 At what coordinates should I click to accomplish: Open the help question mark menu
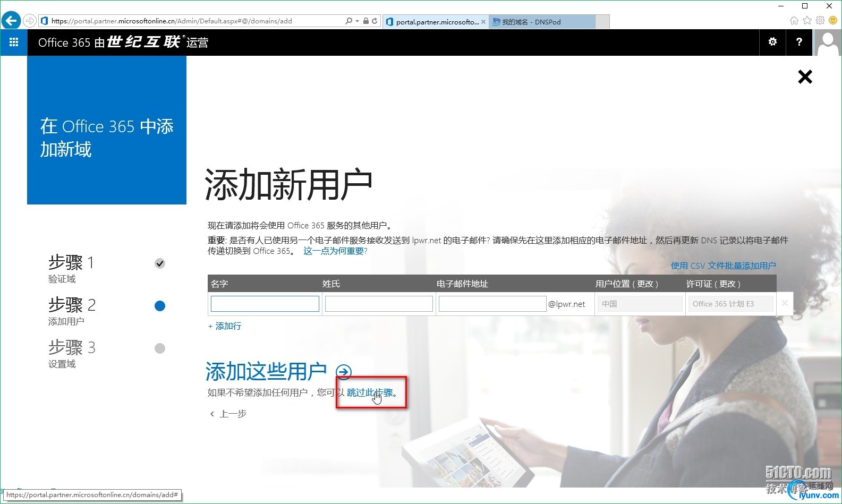point(799,42)
